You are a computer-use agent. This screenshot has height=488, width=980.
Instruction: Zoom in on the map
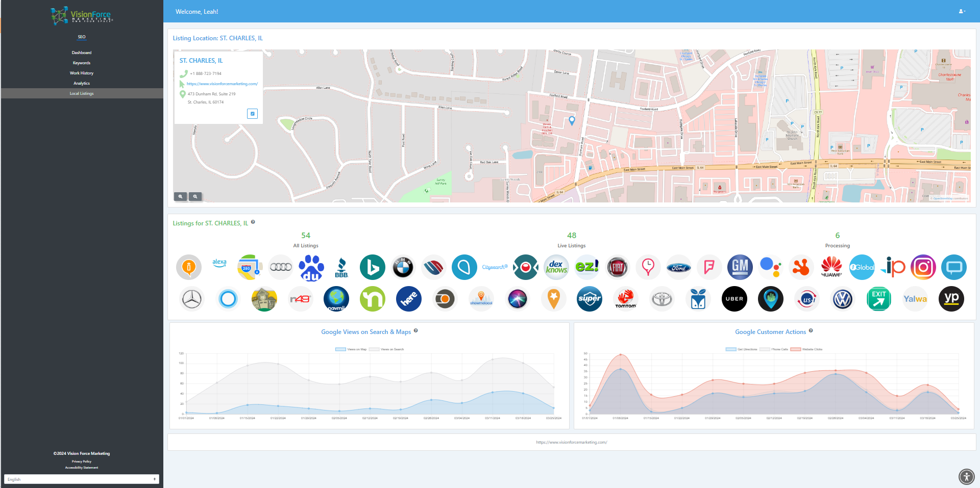[x=180, y=196]
